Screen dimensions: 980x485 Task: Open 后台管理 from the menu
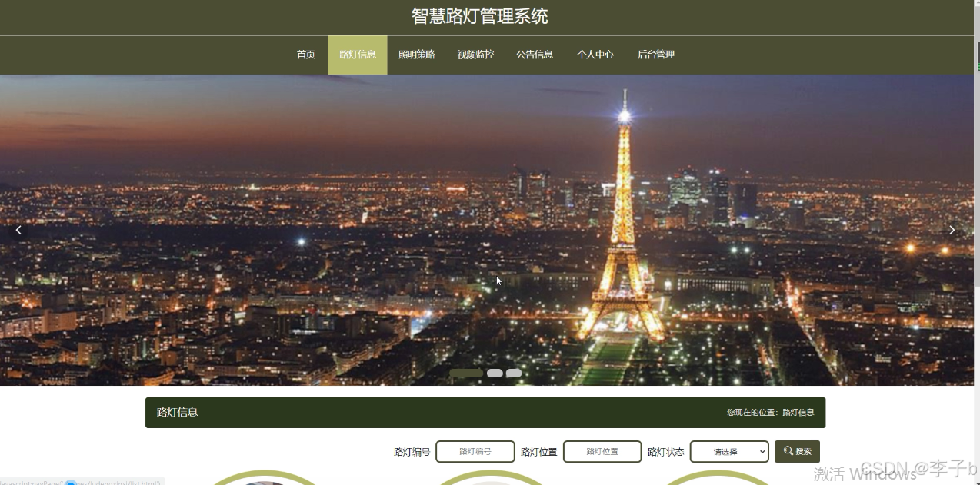point(655,55)
